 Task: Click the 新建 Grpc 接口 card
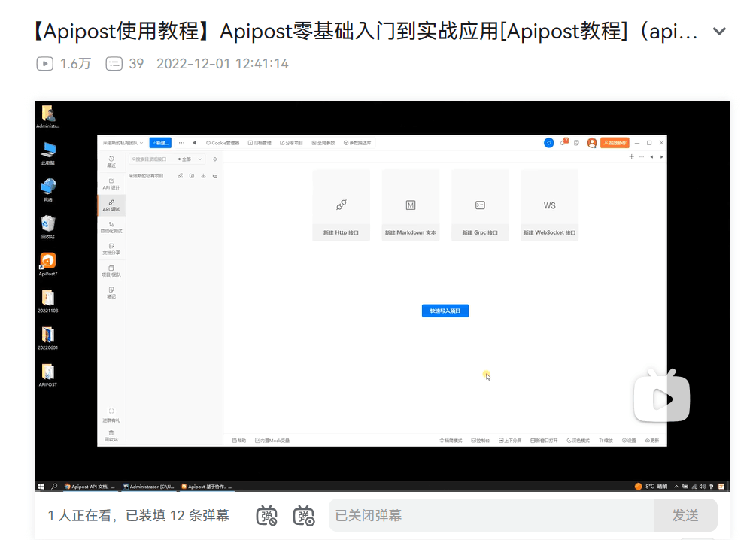(x=480, y=205)
